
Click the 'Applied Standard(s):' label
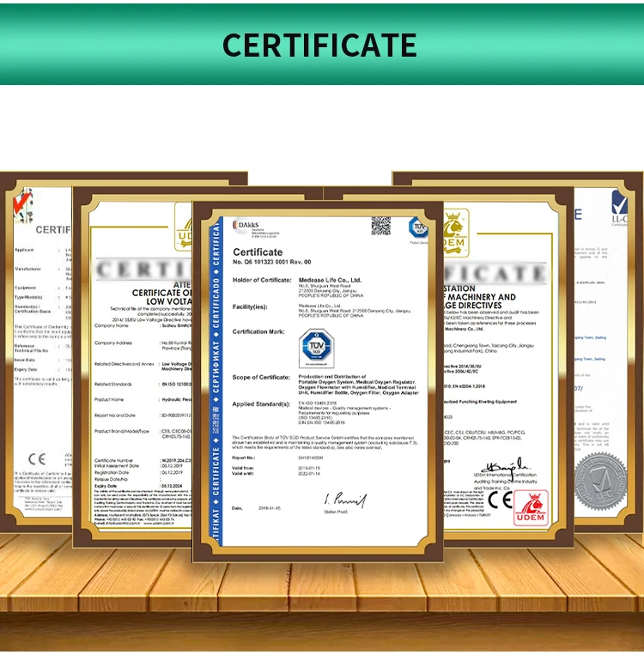pos(261,404)
